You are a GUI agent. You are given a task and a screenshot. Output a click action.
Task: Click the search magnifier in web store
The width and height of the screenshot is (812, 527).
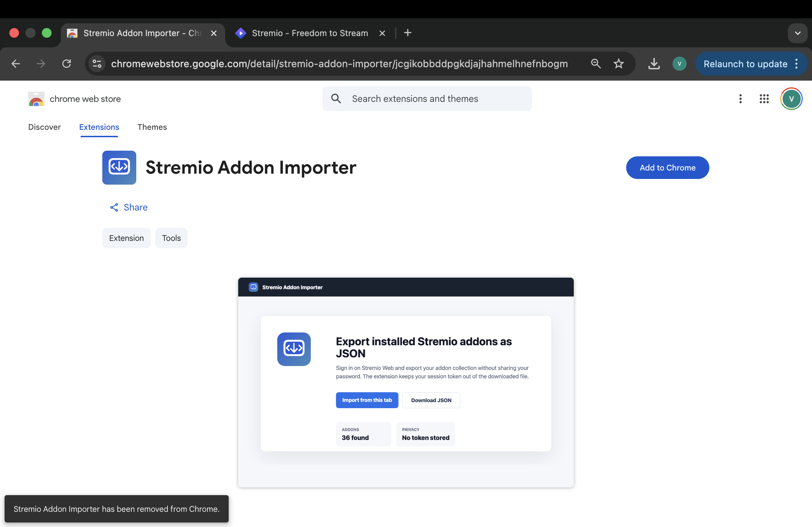[336, 99]
